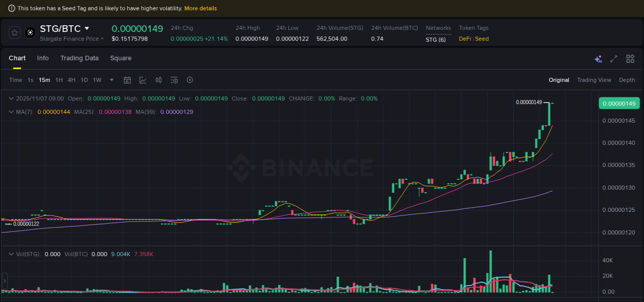
Task: Switch chart to Trading View mode
Action: point(594,80)
